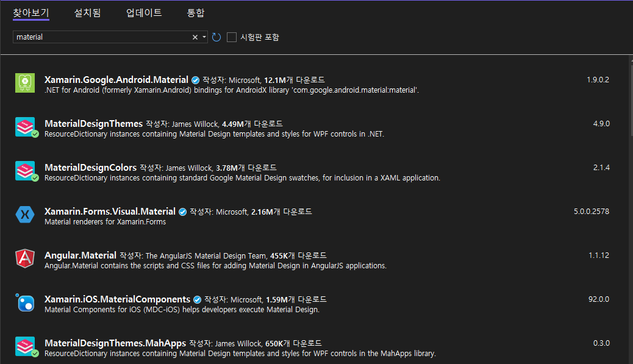Click description 'Material renderers for Xamarin.Forms'
This screenshot has width=633, height=364.
(x=105, y=222)
